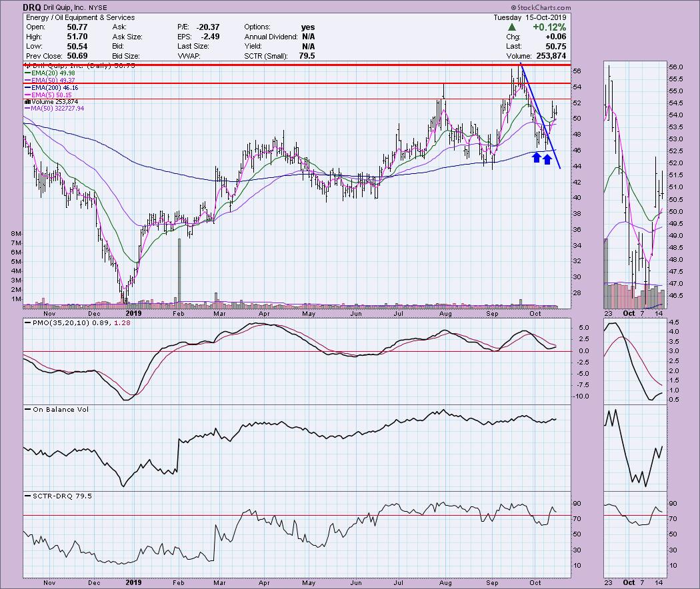Click the Ask Size: label
The height and width of the screenshot is (589, 700).
[127, 37]
